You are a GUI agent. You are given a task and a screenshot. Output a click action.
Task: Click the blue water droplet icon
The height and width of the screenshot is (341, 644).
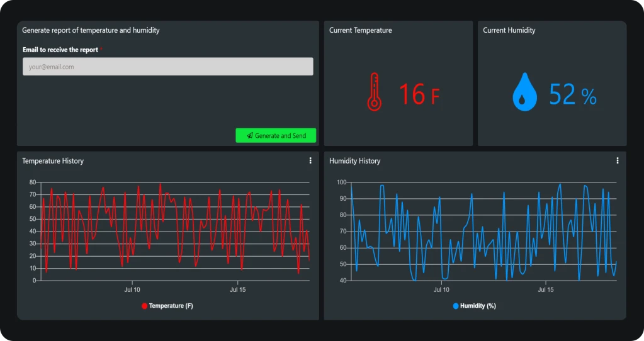[524, 92]
